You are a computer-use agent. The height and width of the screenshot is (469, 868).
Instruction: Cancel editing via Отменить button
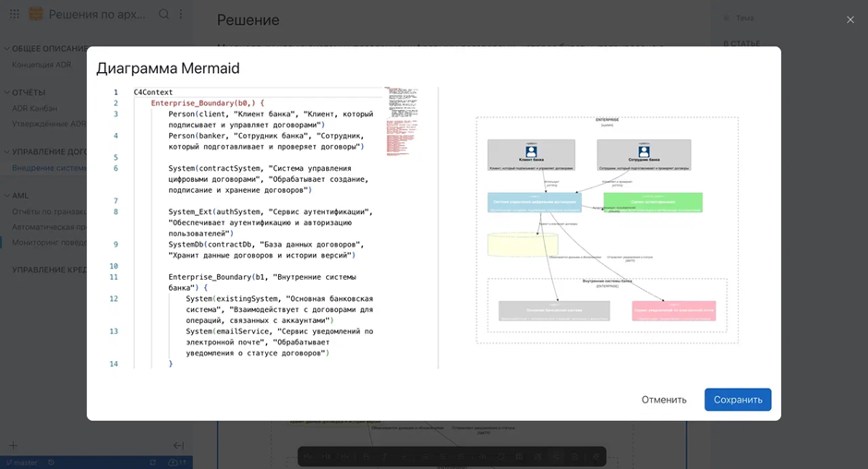coord(664,399)
